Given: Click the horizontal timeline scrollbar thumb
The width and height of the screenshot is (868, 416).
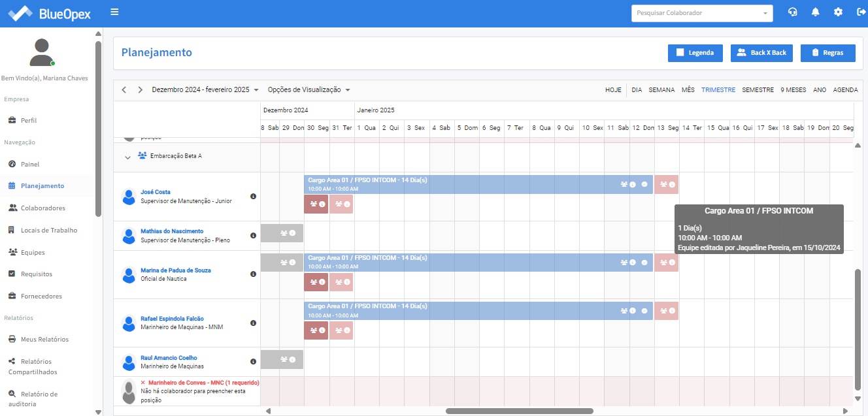Looking at the screenshot, I should coord(519,411).
